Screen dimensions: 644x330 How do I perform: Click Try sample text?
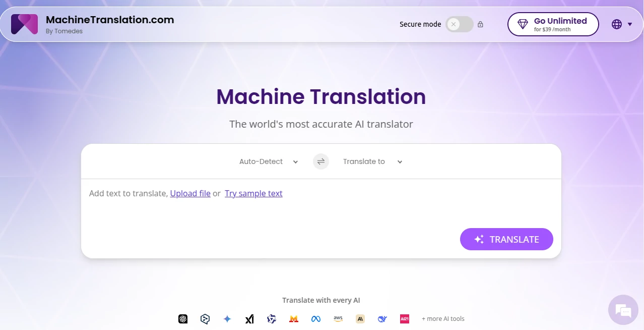pos(253,193)
